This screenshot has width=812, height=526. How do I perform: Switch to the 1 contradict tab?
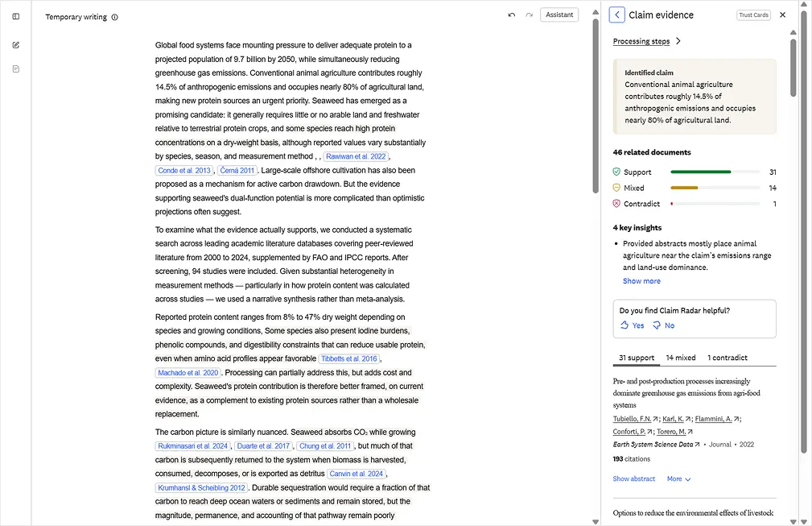(x=727, y=358)
